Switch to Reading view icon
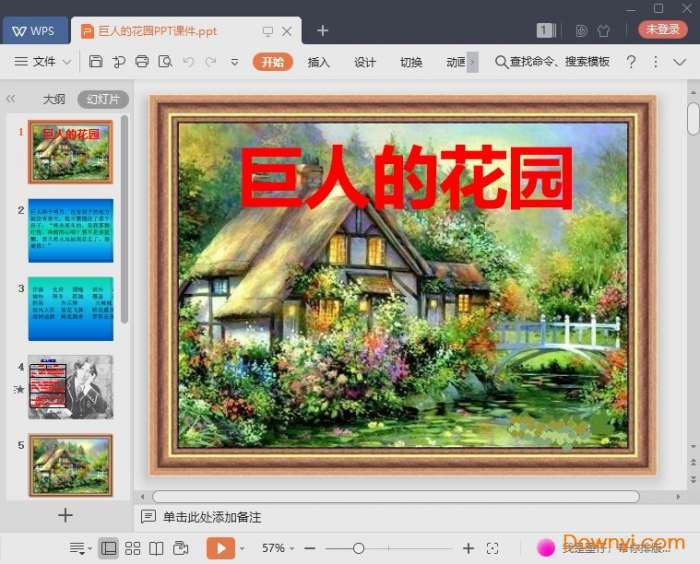Viewport: 700px width, 564px height. pyautogui.click(x=156, y=548)
